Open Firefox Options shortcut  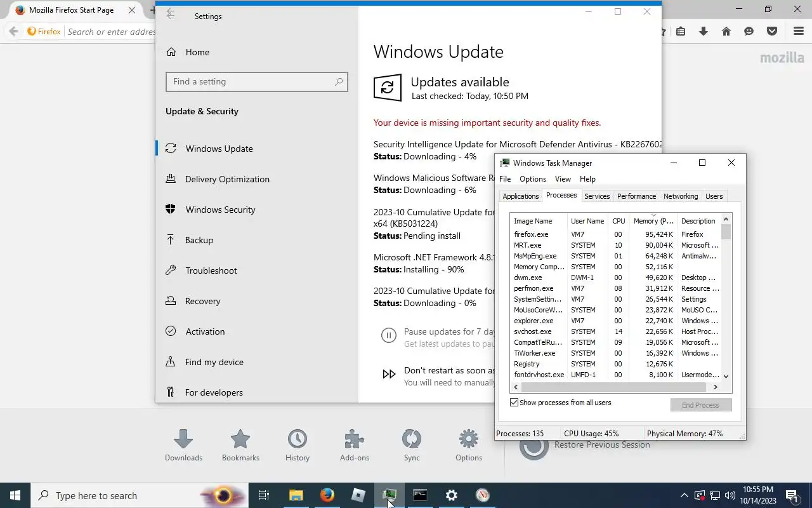tap(469, 445)
